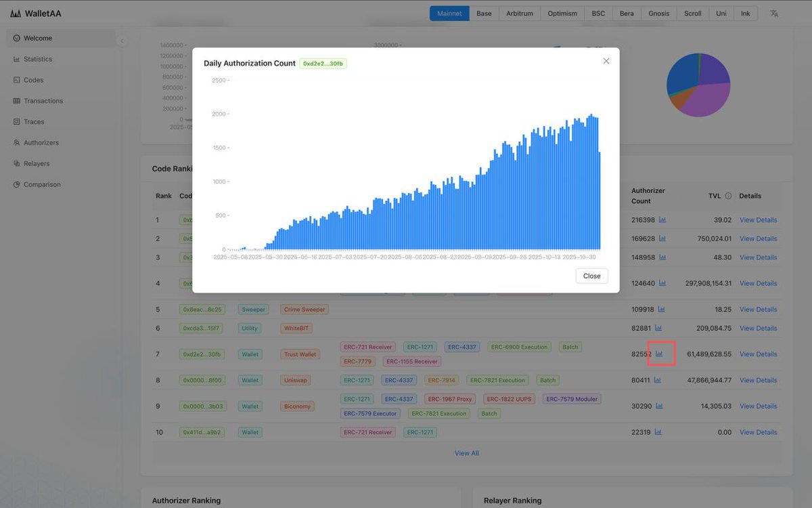Click the Biconomy tag
Viewport: 812px width, 508px height.
tap(298, 406)
